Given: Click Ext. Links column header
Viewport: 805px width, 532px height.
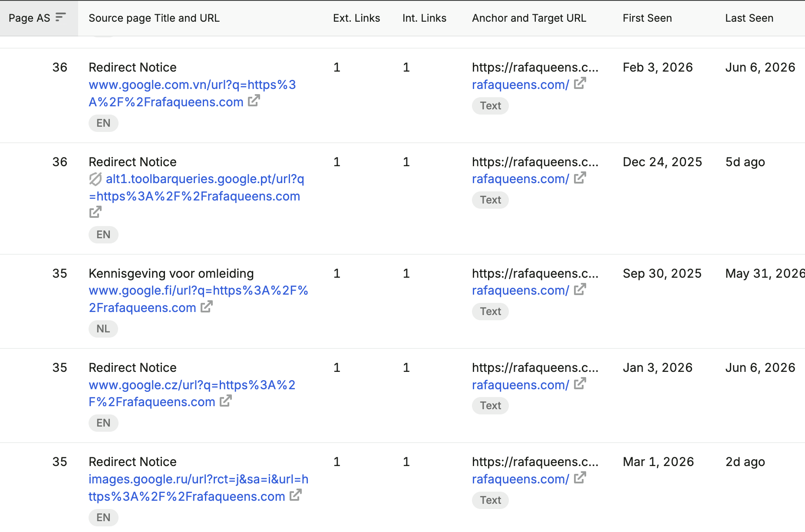Looking at the screenshot, I should coord(356,18).
